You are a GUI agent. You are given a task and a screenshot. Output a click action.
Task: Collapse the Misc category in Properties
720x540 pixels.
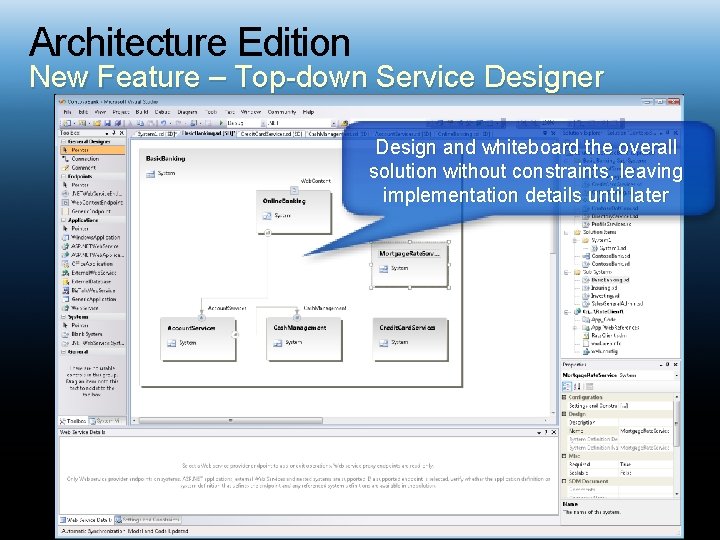(564, 456)
